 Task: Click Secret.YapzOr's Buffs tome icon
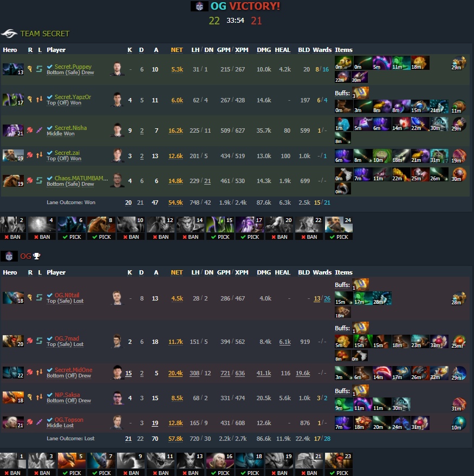pyautogui.click(x=360, y=93)
